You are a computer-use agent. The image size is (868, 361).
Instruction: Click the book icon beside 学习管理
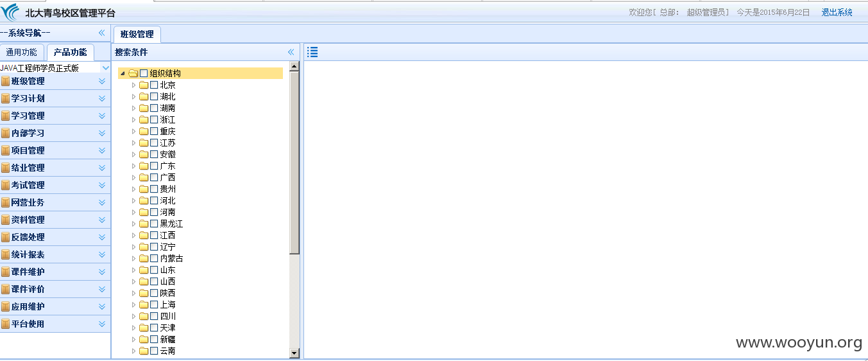point(6,116)
